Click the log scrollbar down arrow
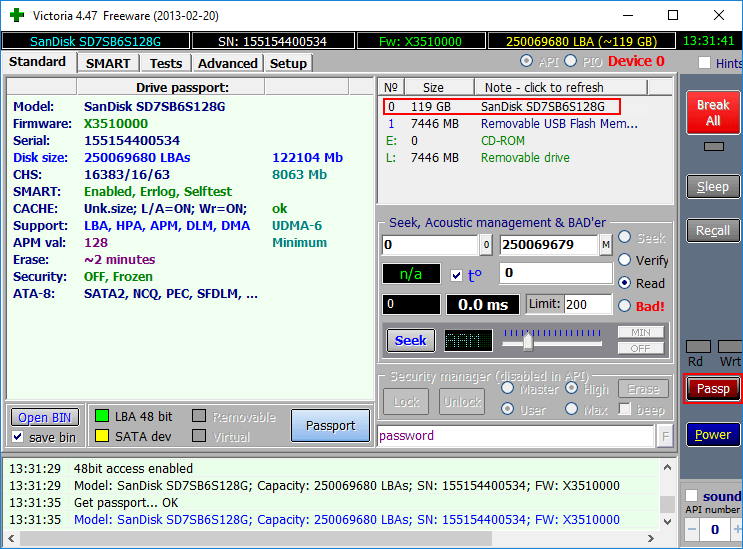 point(667,522)
